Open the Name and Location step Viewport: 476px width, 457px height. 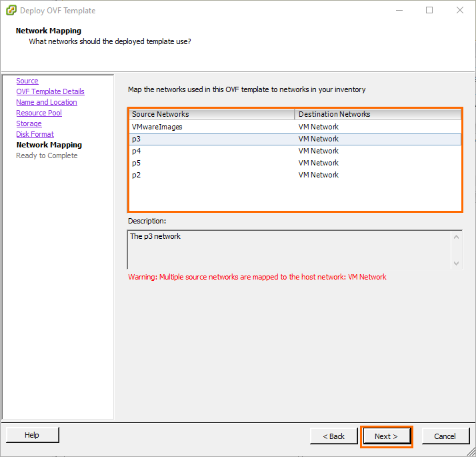pyautogui.click(x=47, y=102)
